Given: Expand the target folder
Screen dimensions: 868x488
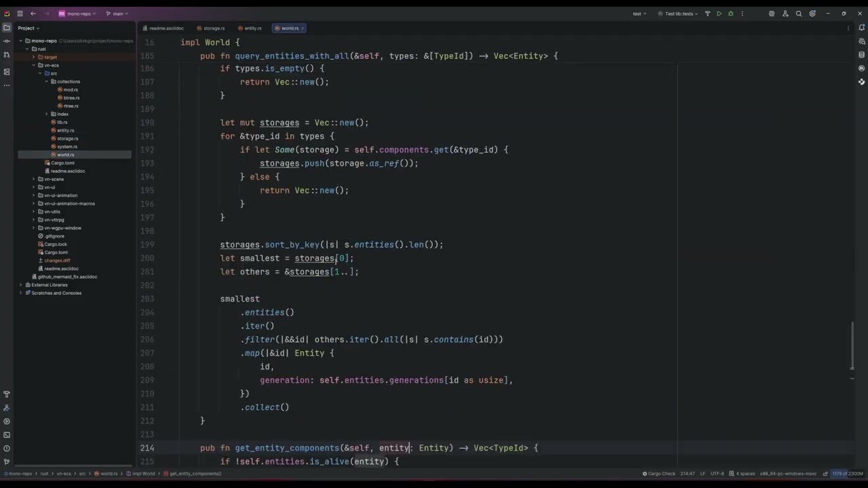Looking at the screenshot, I should tap(34, 57).
